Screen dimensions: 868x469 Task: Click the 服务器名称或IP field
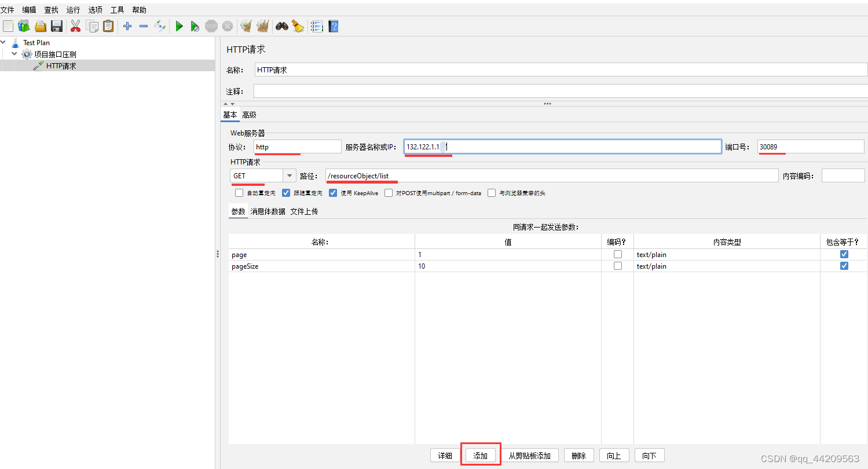[563, 146]
